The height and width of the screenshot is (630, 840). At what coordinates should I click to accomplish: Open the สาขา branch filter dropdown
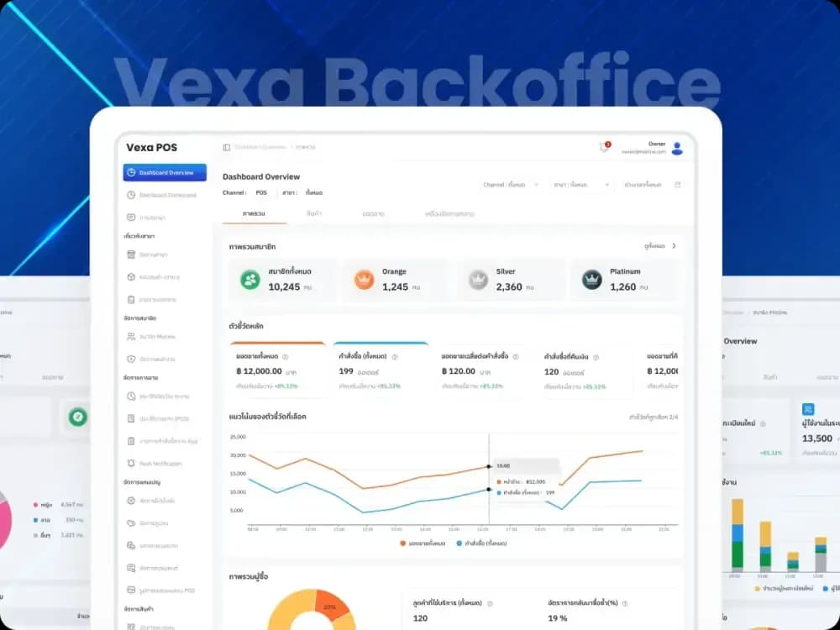582,185
